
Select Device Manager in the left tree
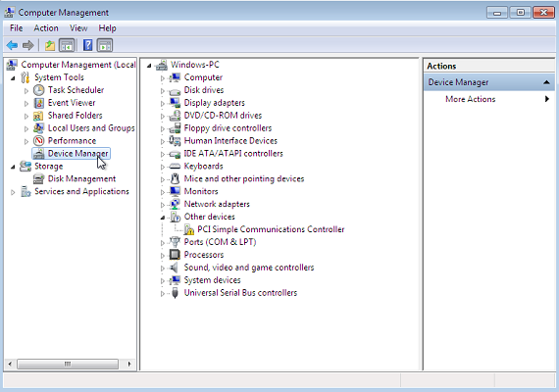[77, 154]
